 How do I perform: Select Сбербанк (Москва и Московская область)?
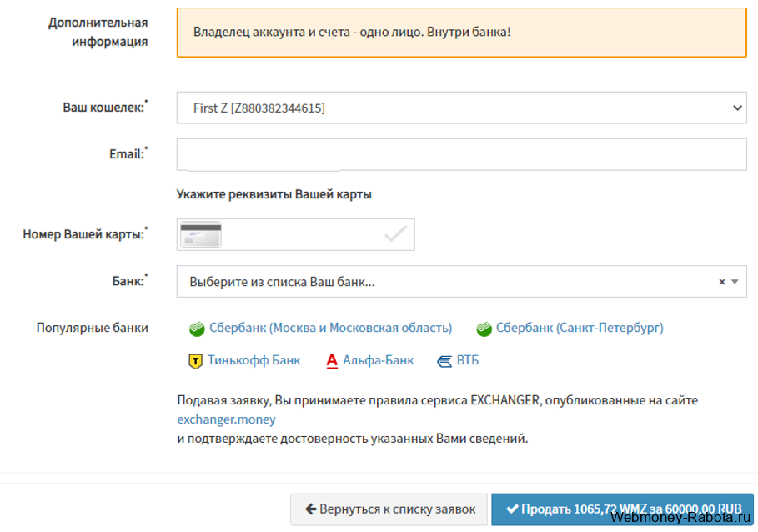pos(330,328)
